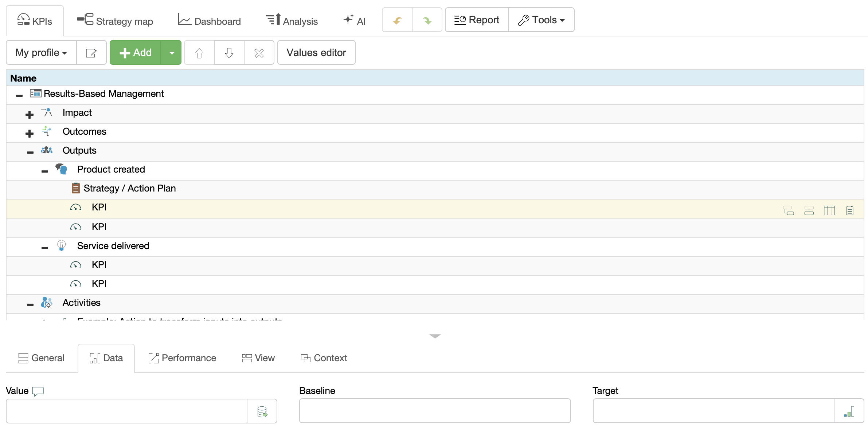This screenshot has width=868, height=434.
Task: Open the Add button dropdown arrow
Action: [172, 53]
